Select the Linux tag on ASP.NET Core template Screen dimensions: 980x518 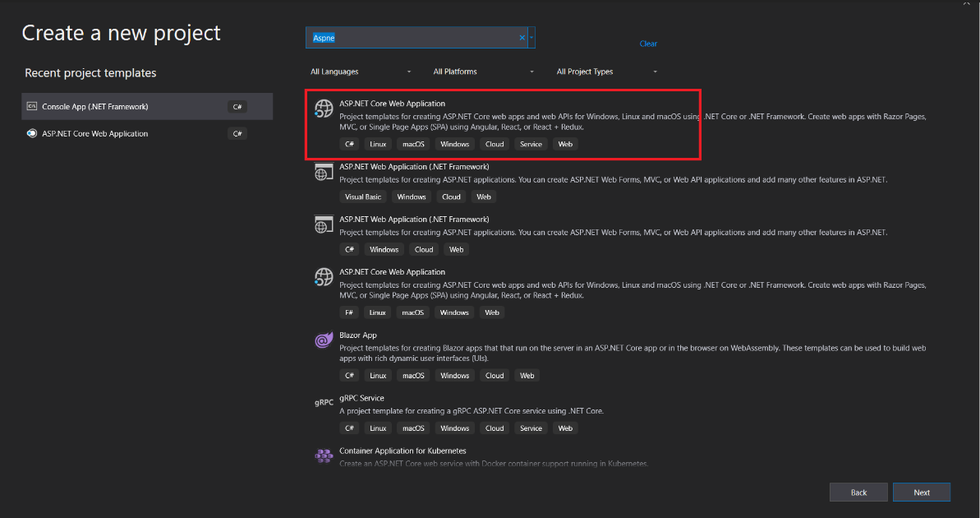(x=377, y=143)
